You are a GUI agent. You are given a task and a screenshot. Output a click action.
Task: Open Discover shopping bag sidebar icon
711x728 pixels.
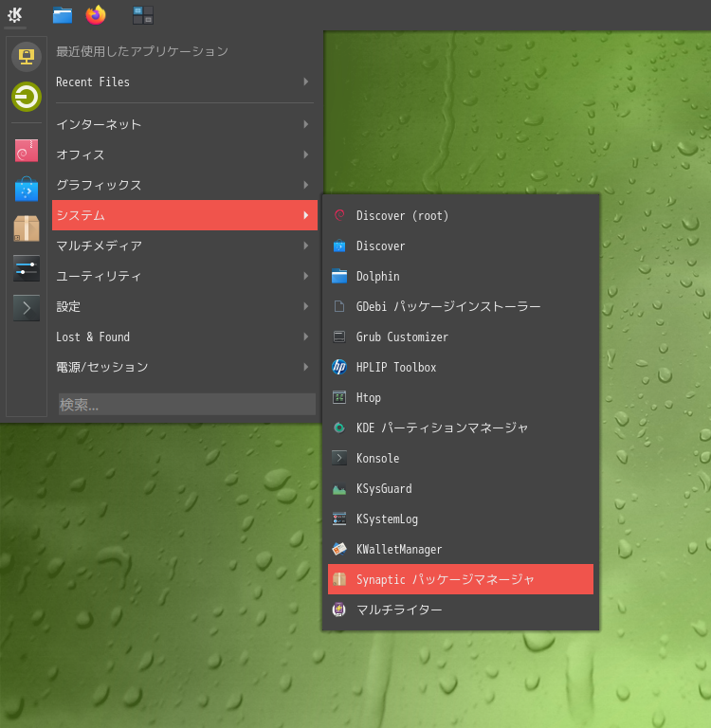pyautogui.click(x=27, y=189)
